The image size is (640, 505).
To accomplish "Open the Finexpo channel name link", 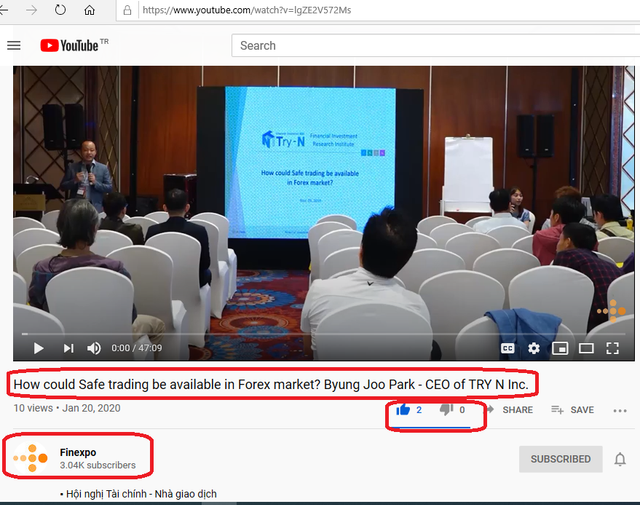I will [x=78, y=452].
